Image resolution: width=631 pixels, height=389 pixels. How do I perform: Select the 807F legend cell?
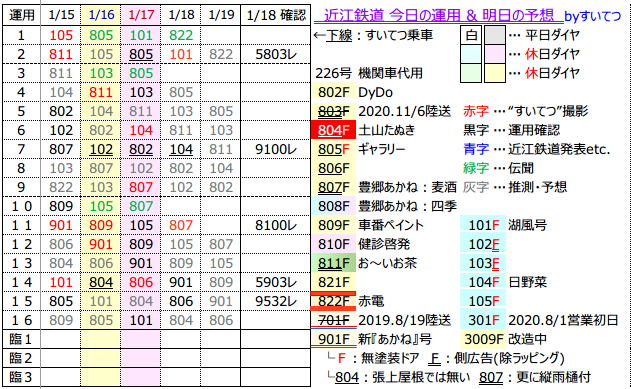(334, 187)
